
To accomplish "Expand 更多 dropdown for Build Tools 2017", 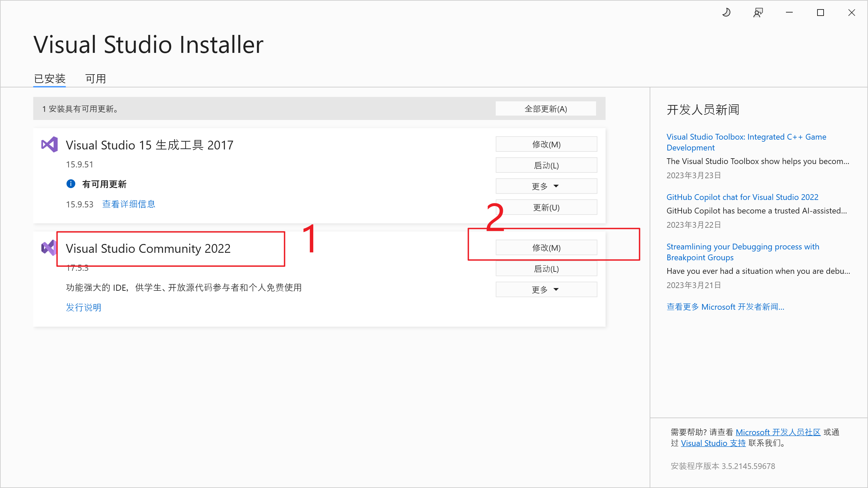I will 547,186.
